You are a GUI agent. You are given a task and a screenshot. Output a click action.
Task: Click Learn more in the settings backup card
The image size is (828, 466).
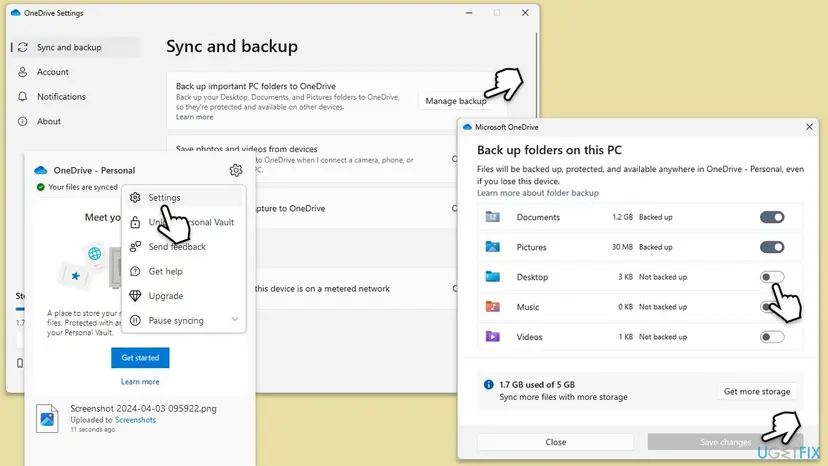point(194,117)
